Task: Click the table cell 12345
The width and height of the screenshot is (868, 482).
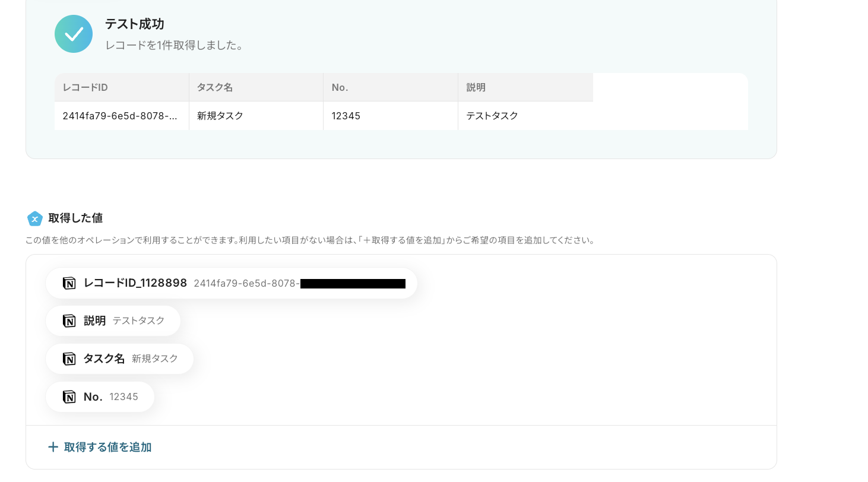Action: 391,116
